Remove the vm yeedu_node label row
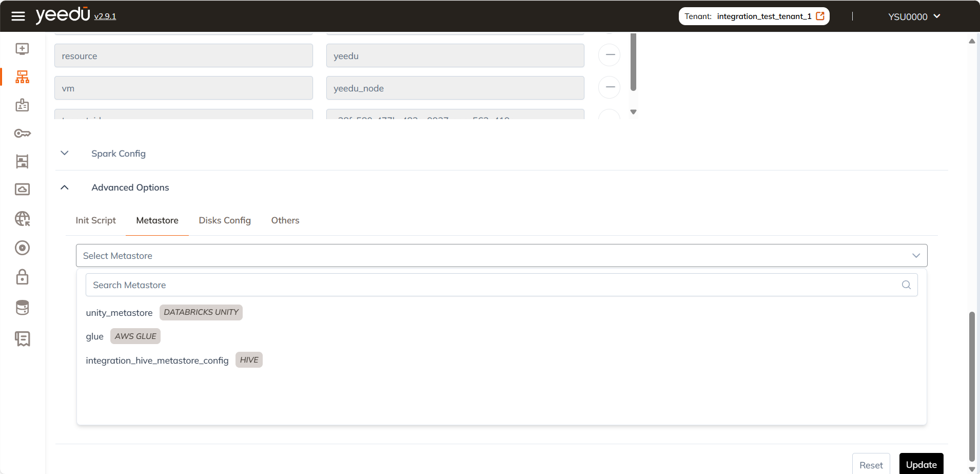Image resolution: width=980 pixels, height=474 pixels. 609,87
